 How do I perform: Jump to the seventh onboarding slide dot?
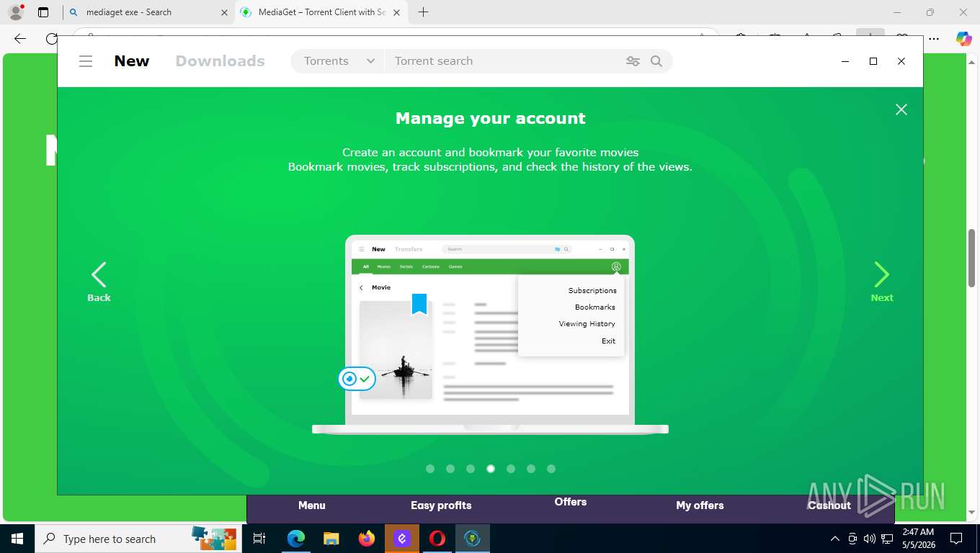(x=551, y=469)
